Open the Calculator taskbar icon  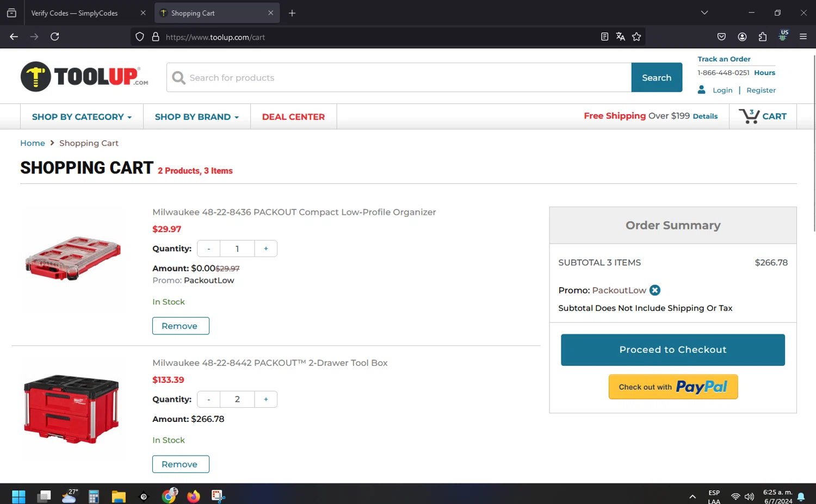tap(94, 496)
